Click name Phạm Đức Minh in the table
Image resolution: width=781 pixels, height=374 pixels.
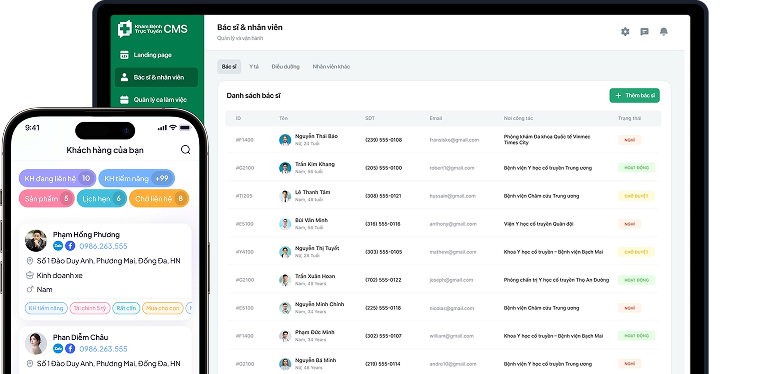(314, 332)
